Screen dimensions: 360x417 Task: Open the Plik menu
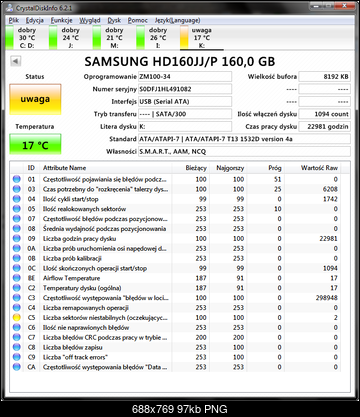(14, 21)
